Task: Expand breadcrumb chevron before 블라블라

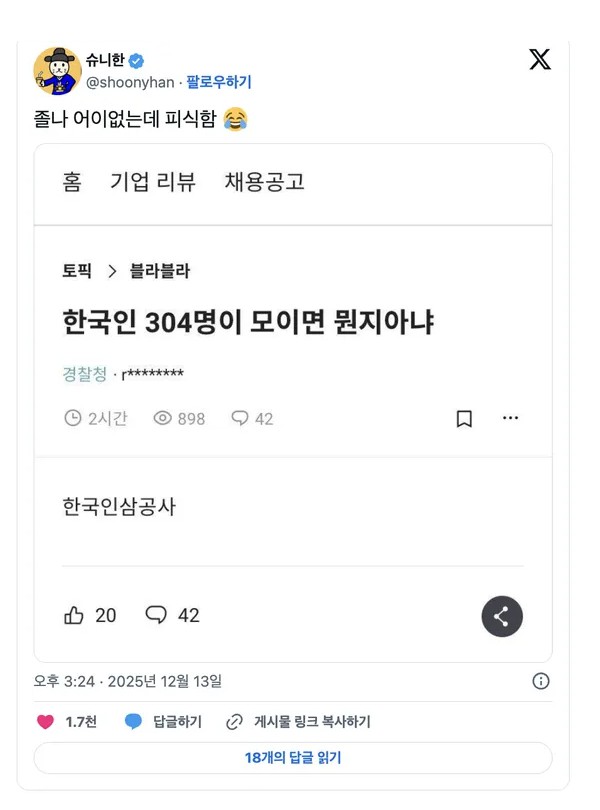Action: pos(111,271)
